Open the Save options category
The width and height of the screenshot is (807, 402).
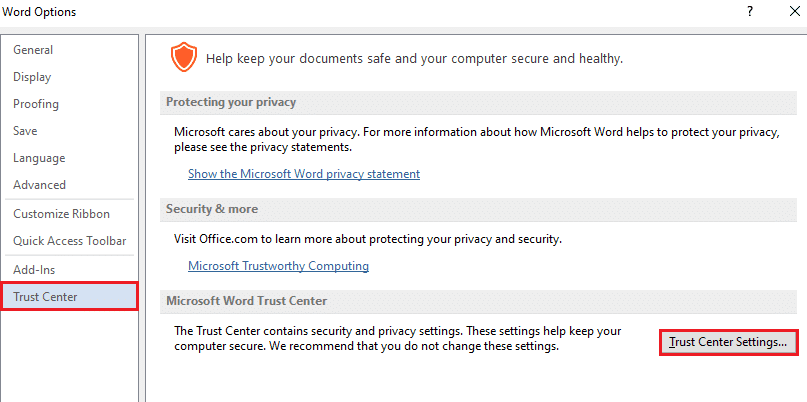pos(25,131)
